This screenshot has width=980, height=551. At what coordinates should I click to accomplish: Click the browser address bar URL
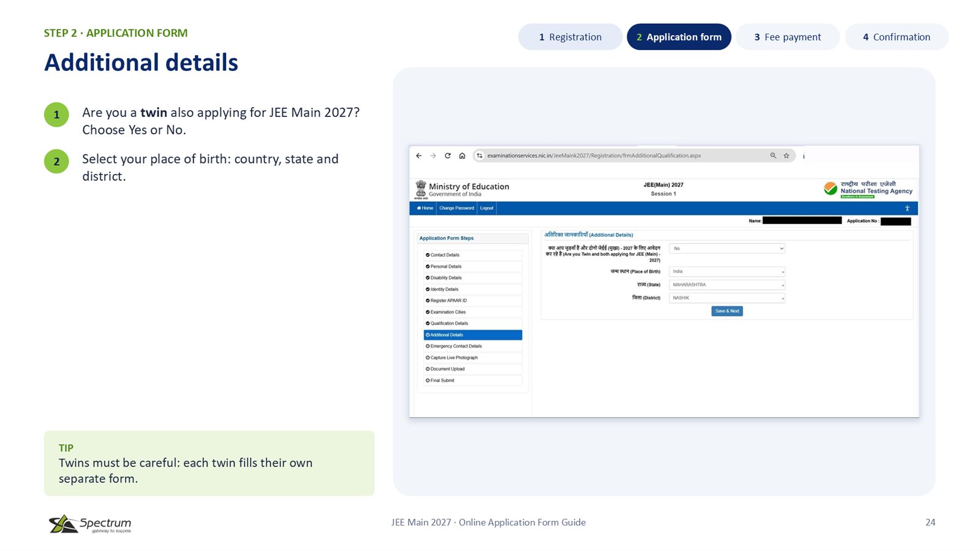[594, 156]
